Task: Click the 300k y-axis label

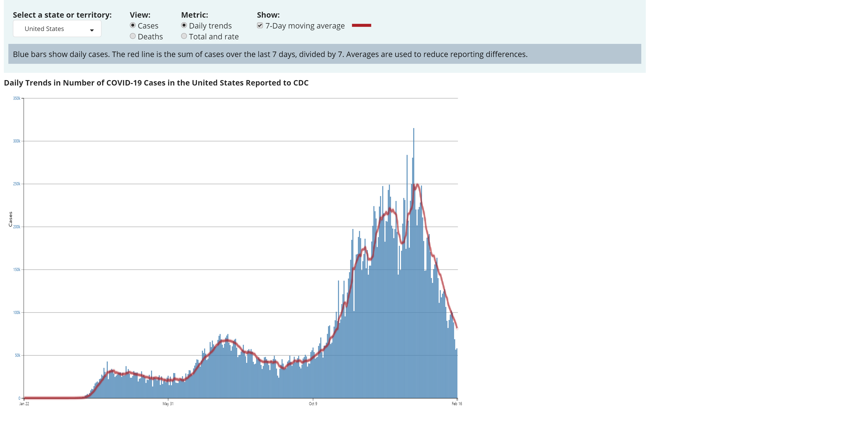Action: coord(17,141)
